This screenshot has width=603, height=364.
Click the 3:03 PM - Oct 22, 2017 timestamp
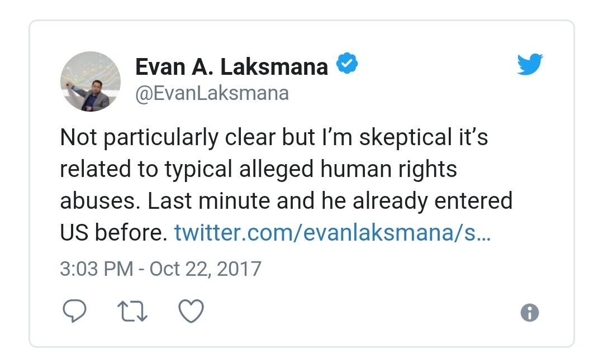161,269
